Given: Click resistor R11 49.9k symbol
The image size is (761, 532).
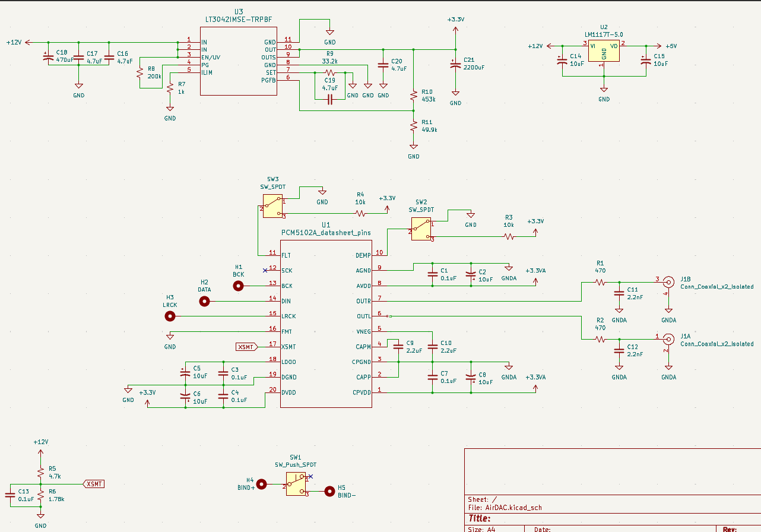Looking at the screenshot, I should (x=414, y=126).
